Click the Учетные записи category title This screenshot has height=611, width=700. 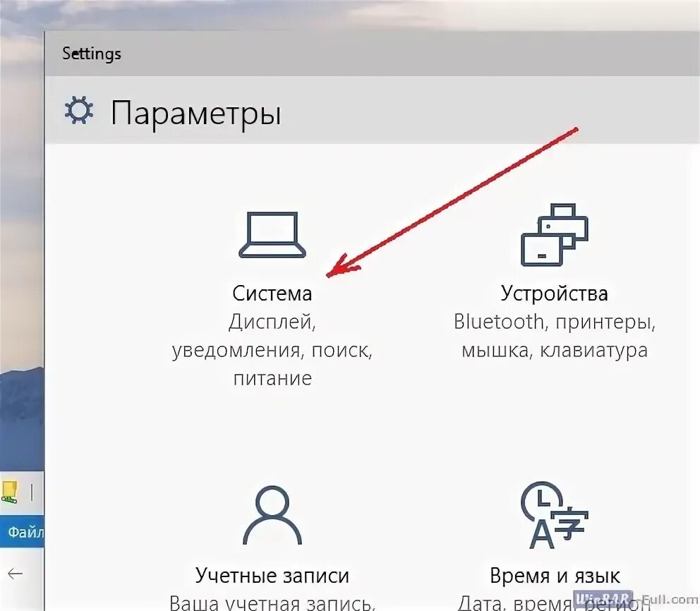coord(272,576)
